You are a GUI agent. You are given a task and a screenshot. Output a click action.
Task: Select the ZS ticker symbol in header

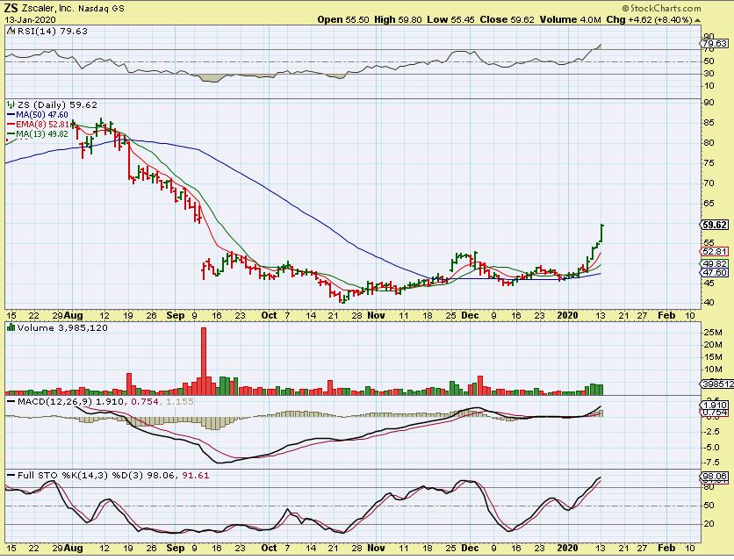tap(11, 8)
